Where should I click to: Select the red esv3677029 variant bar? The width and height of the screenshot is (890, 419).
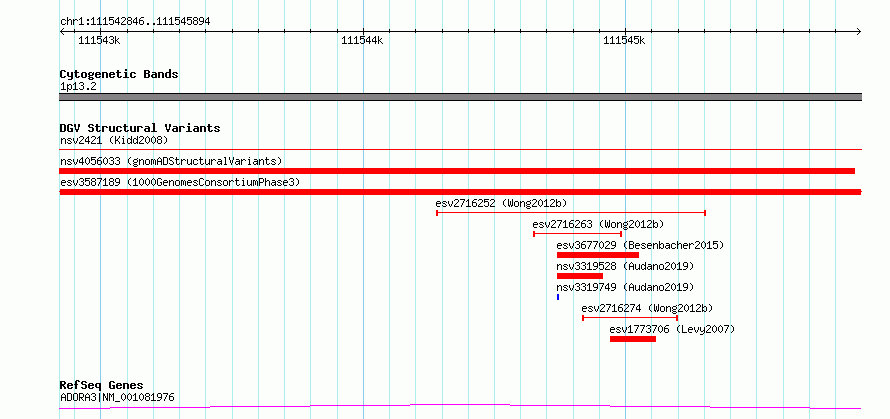point(598,255)
